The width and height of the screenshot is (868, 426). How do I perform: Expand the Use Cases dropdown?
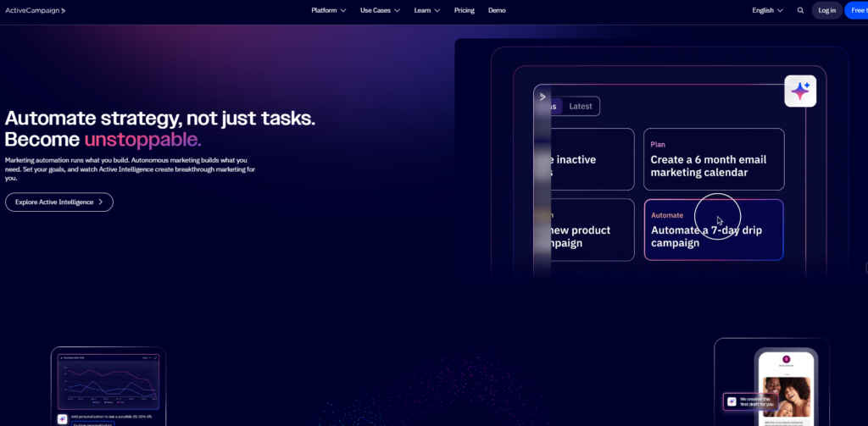point(381,10)
